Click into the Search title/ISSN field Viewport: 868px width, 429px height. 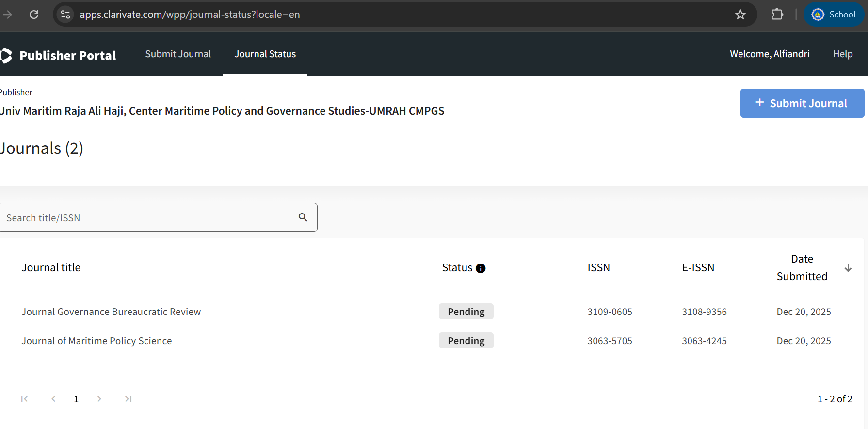[x=145, y=218]
